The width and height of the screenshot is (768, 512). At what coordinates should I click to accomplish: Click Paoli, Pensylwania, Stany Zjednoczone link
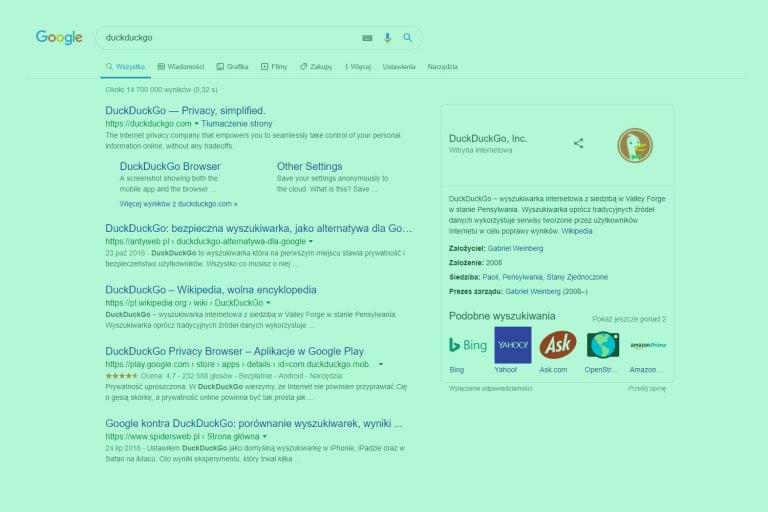coord(545,277)
